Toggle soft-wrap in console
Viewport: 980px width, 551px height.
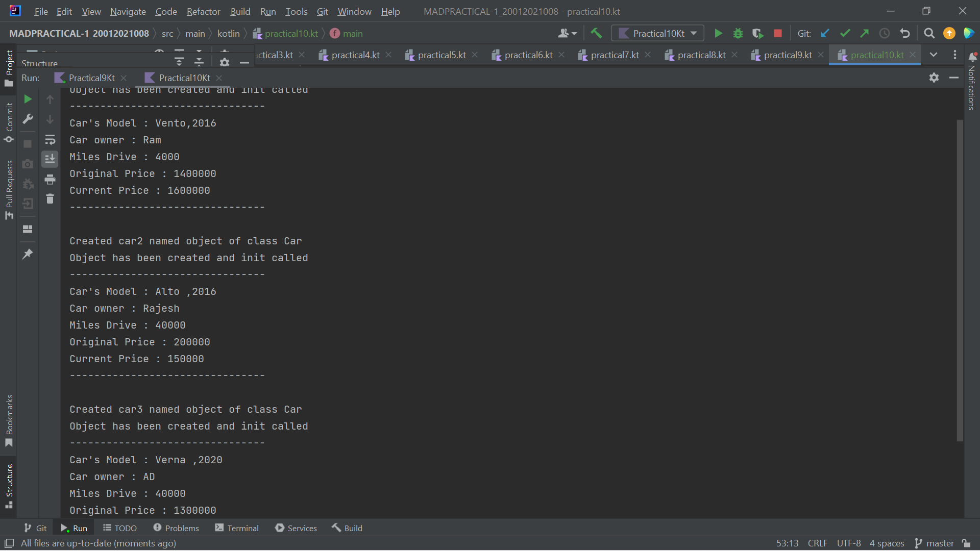click(x=50, y=139)
